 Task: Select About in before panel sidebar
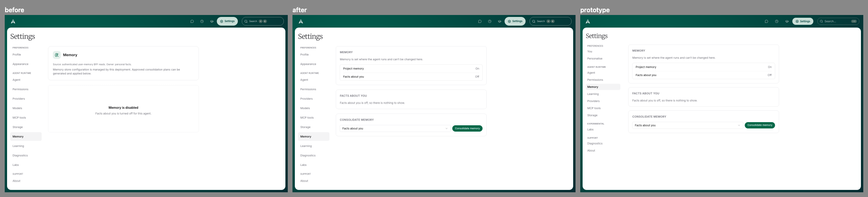pos(26,181)
